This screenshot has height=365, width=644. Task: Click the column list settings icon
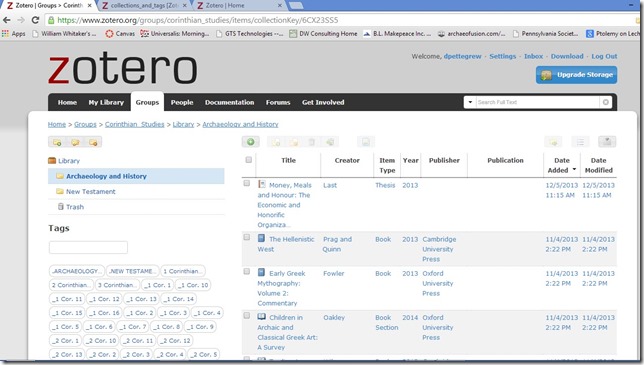(580, 142)
